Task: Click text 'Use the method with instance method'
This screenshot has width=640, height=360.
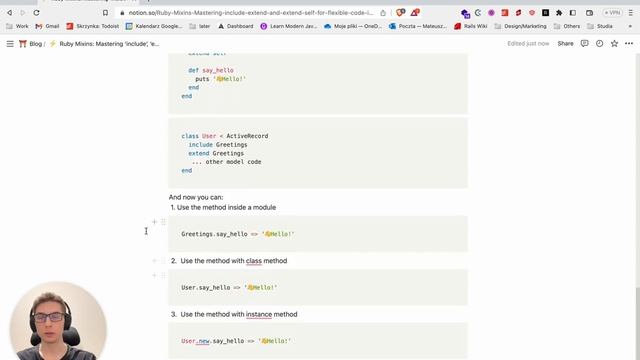Action: click(x=239, y=314)
